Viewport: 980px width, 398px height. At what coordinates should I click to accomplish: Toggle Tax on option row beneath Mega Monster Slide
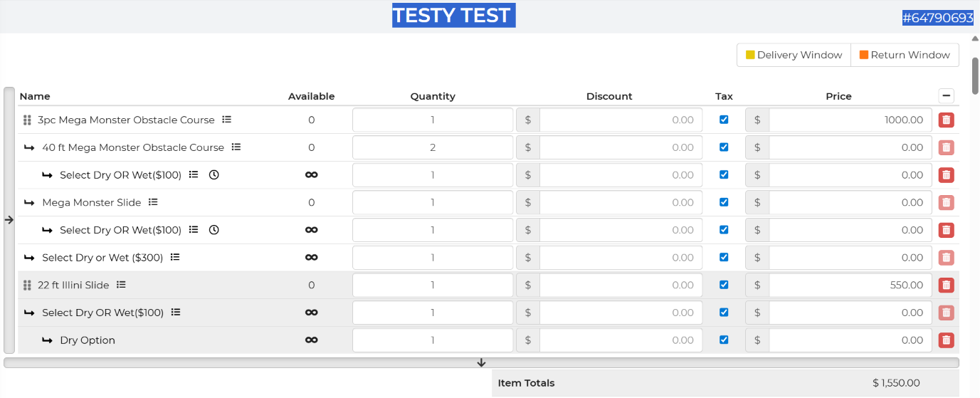pyautogui.click(x=724, y=230)
